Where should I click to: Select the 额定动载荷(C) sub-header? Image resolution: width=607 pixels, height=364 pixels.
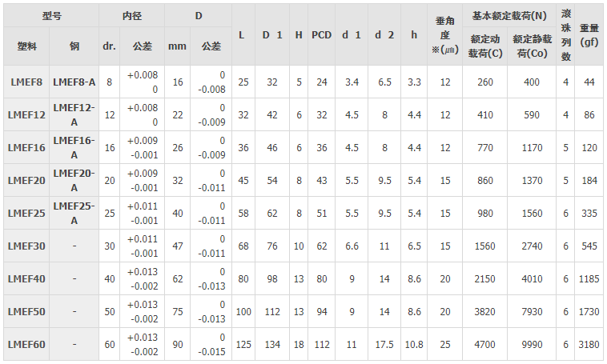pyautogui.click(x=485, y=46)
